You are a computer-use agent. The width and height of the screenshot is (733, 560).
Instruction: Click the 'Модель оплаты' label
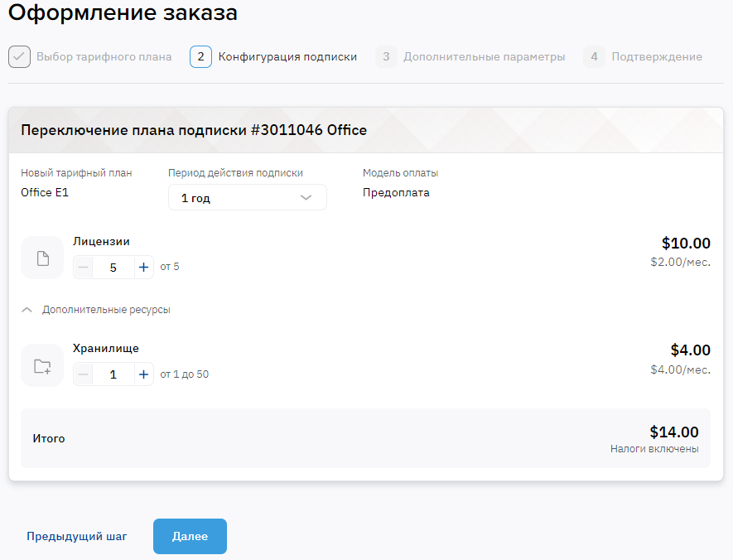coord(401,173)
